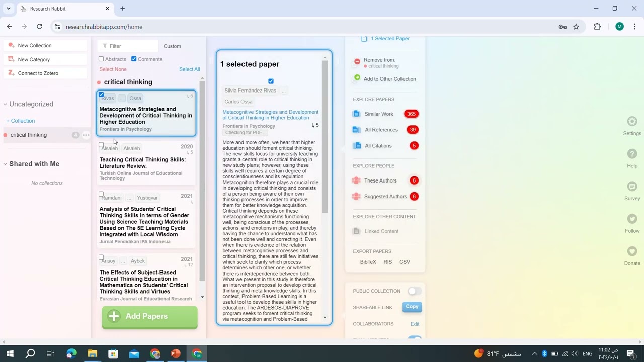644x362 pixels.
Task: Expand the author ellipsis in selected paper details
Action: 284,90
